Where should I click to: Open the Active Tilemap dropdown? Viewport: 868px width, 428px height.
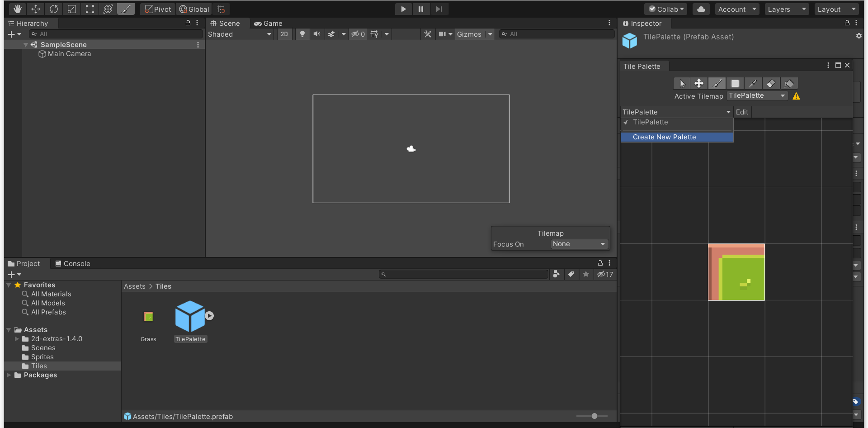tap(757, 95)
